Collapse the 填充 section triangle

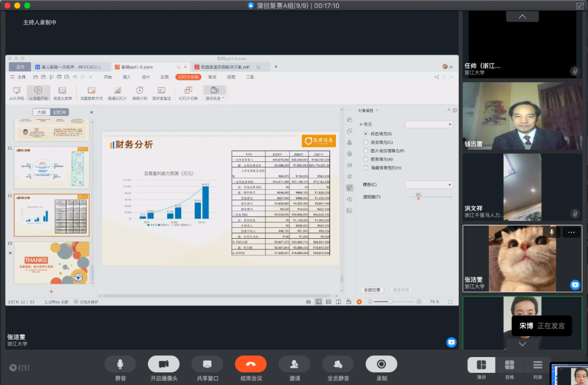[x=361, y=124]
